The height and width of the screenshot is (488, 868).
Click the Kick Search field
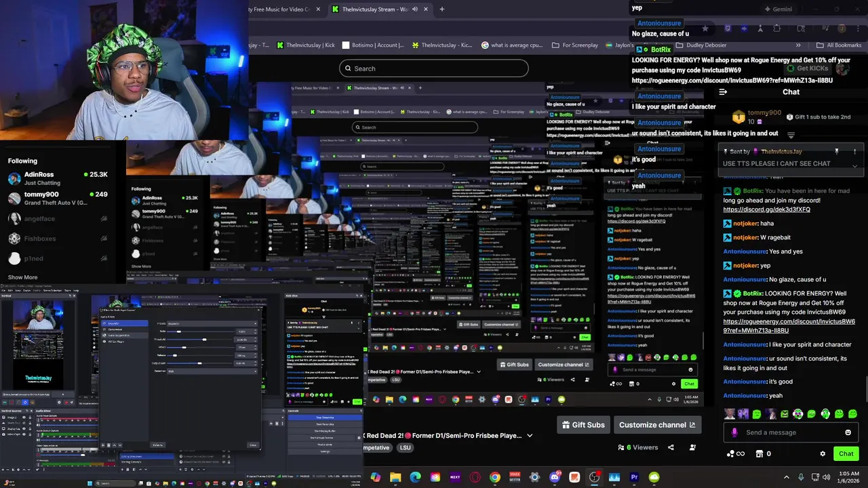point(433,68)
